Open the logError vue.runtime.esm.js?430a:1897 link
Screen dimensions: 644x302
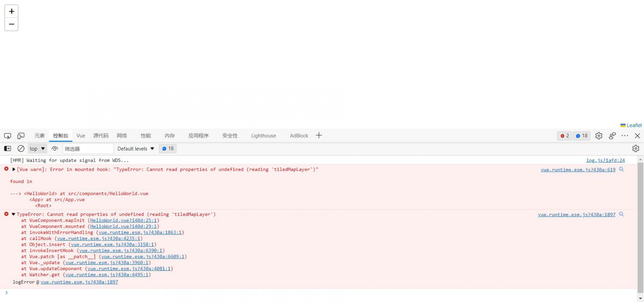click(79, 282)
